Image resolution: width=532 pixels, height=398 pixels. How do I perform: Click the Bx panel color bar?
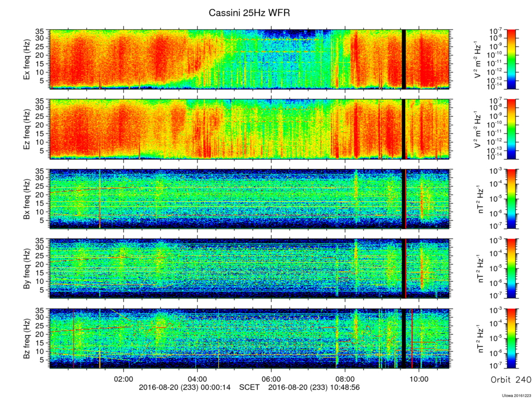click(511, 199)
